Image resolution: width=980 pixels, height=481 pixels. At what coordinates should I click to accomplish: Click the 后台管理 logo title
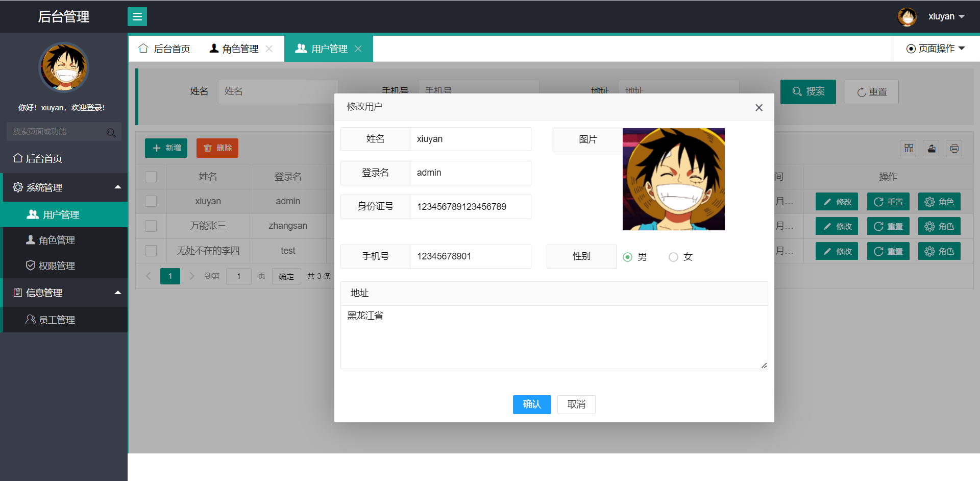click(64, 17)
